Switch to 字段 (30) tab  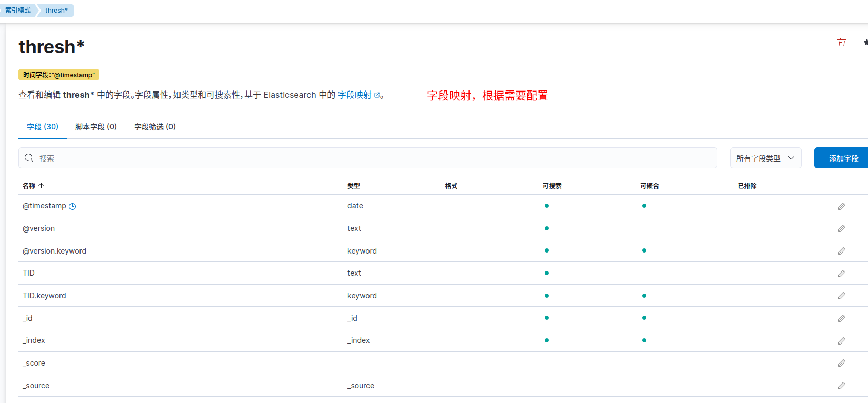[43, 127]
